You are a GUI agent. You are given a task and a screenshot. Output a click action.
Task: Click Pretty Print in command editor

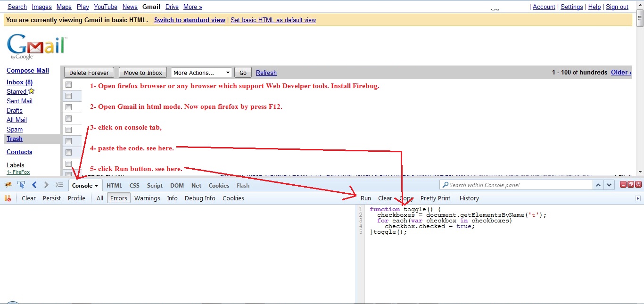(435, 198)
